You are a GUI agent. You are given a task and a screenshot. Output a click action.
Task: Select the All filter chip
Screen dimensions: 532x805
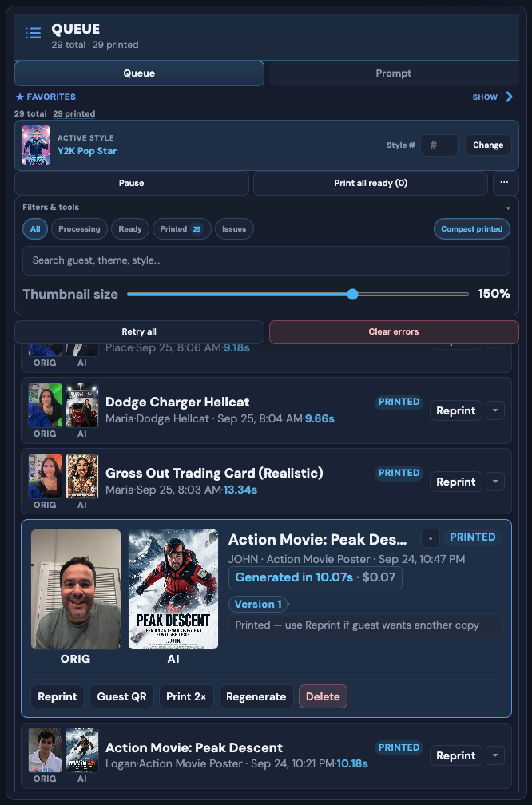click(x=35, y=229)
